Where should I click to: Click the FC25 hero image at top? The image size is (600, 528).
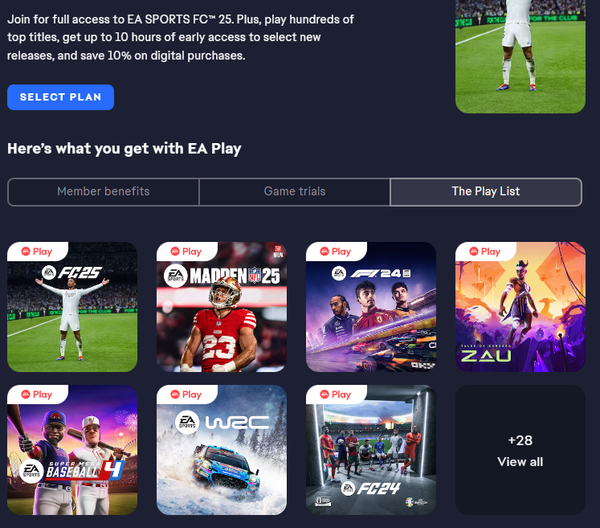(x=520, y=57)
